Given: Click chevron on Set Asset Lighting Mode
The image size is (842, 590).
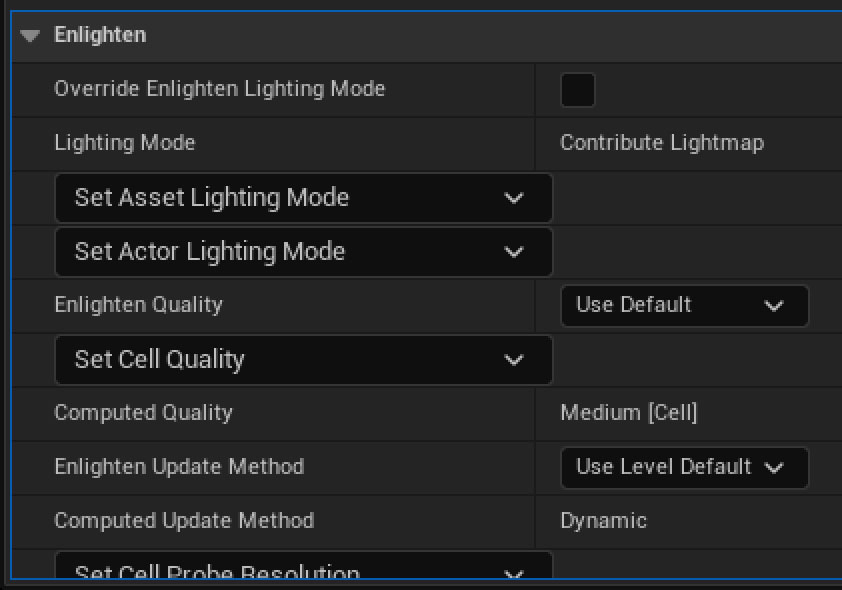Looking at the screenshot, I should click(514, 198).
